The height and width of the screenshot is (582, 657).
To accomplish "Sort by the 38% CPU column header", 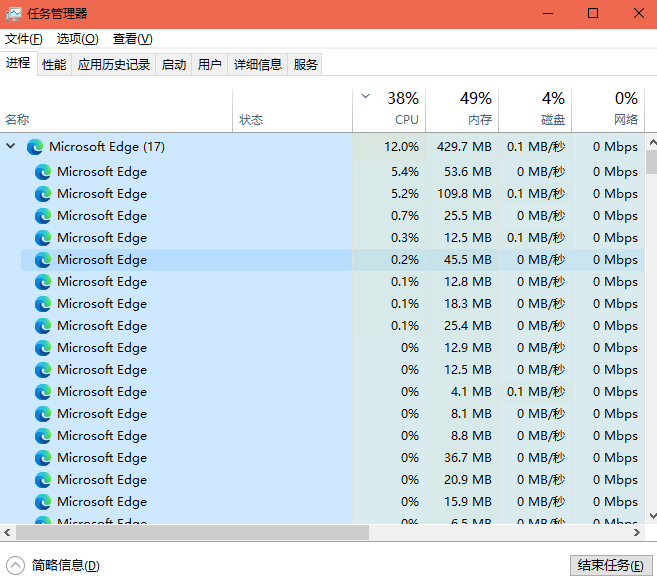I will pos(389,111).
